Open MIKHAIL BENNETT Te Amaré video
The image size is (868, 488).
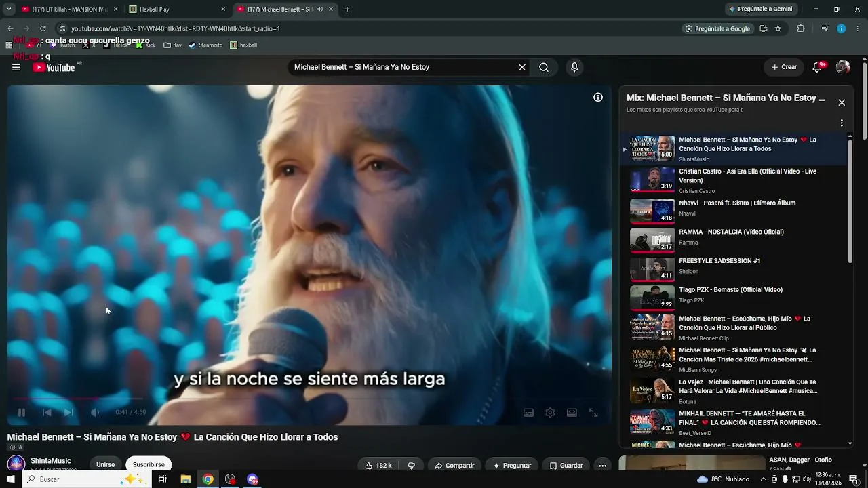[734, 422]
